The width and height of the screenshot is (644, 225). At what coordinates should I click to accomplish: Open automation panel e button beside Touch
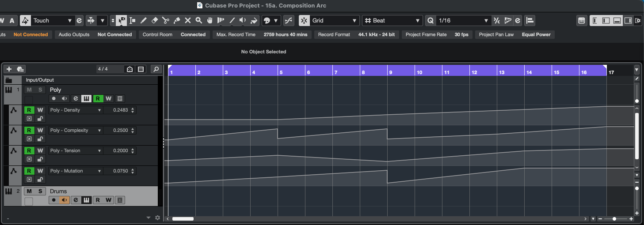79,20
